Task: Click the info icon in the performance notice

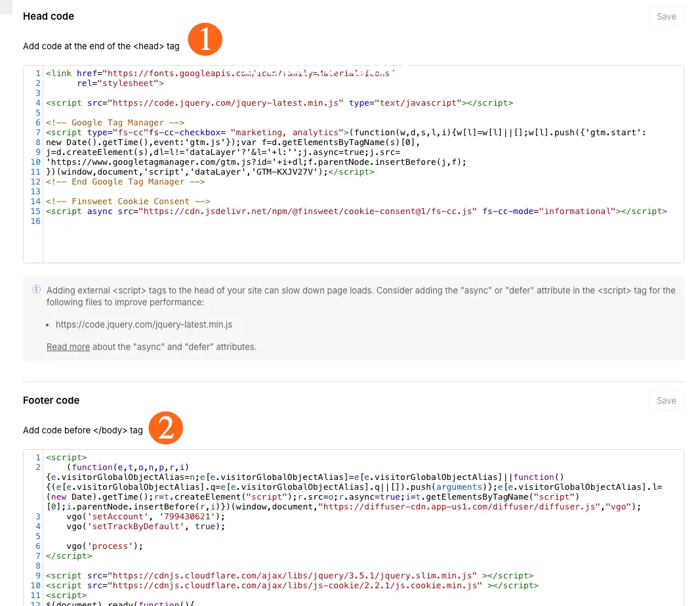Action: click(37, 290)
